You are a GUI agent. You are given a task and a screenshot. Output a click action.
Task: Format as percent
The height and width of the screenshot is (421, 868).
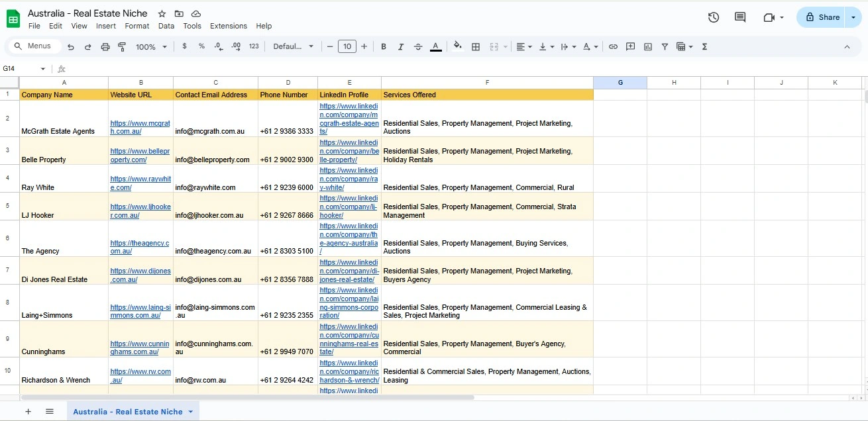[x=201, y=46]
